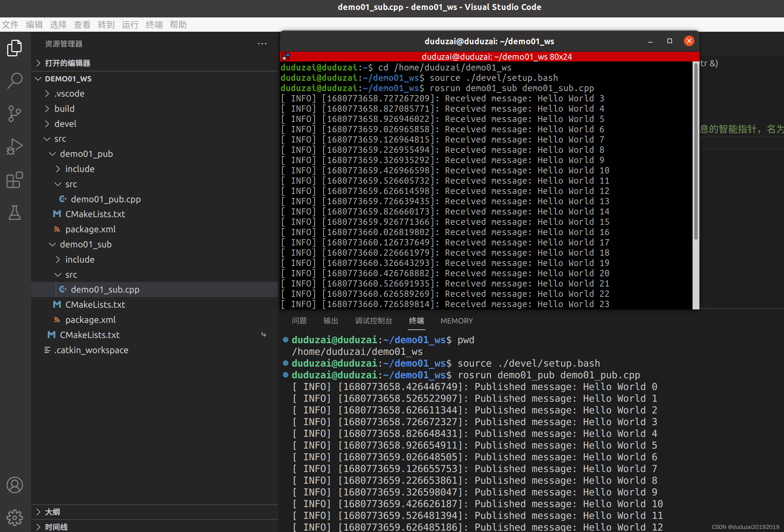Open the 查看 menu

(82, 25)
